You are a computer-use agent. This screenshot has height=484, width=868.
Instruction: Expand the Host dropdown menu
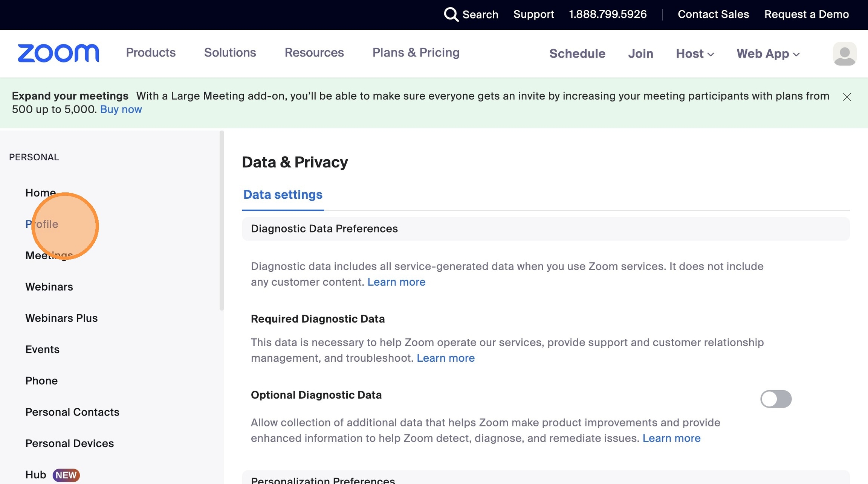pyautogui.click(x=695, y=54)
